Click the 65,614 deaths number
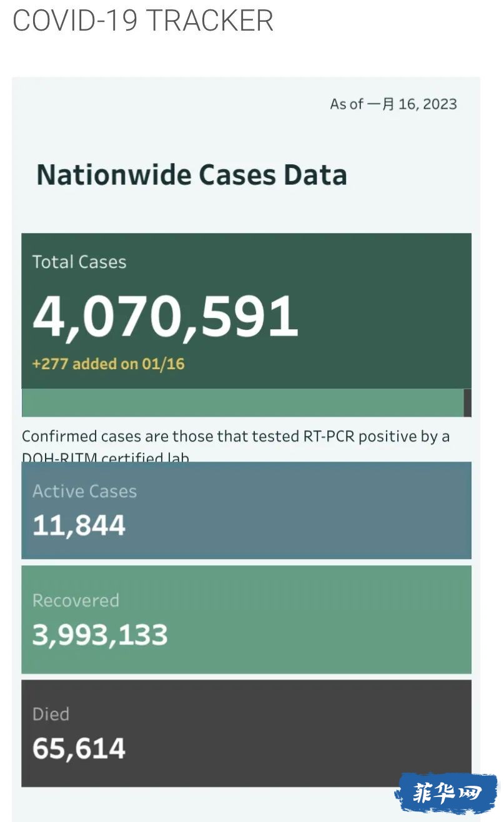 79,749
